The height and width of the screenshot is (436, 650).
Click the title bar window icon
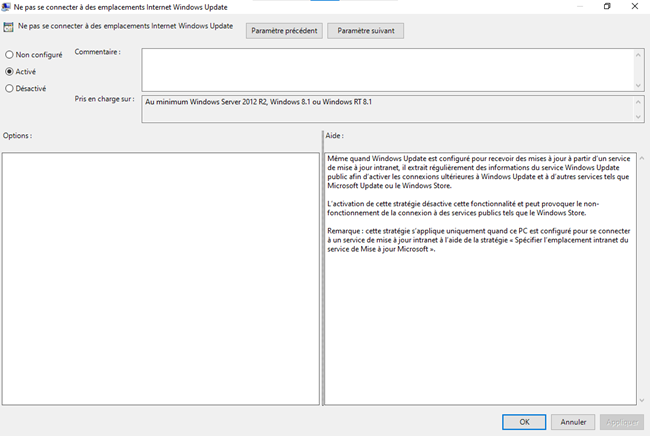(x=6, y=7)
